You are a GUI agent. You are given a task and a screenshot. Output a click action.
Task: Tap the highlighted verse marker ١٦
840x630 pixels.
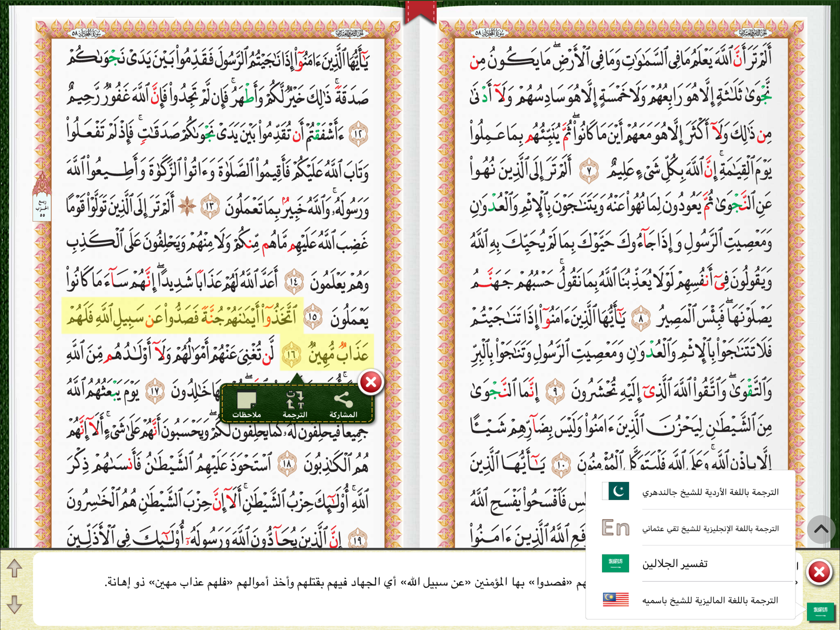tap(291, 354)
